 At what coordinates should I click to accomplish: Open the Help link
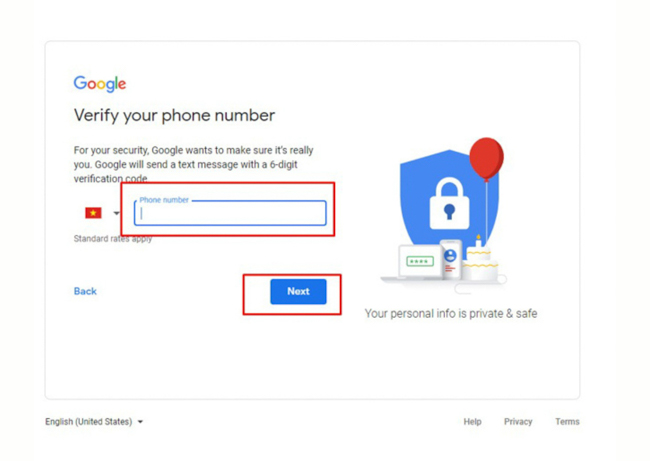pyautogui.click(x=472, y=422)
